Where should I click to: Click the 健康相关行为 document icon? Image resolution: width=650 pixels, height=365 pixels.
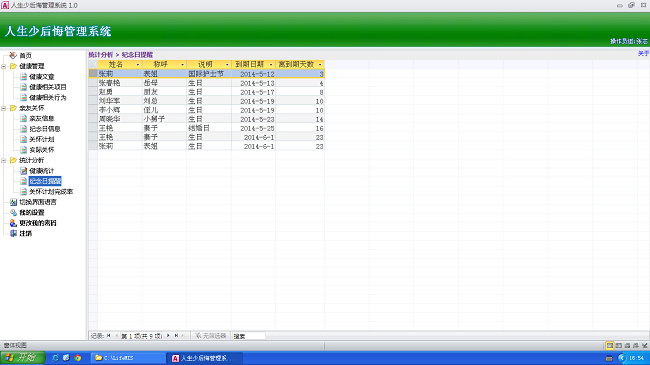tap(24, 97)
